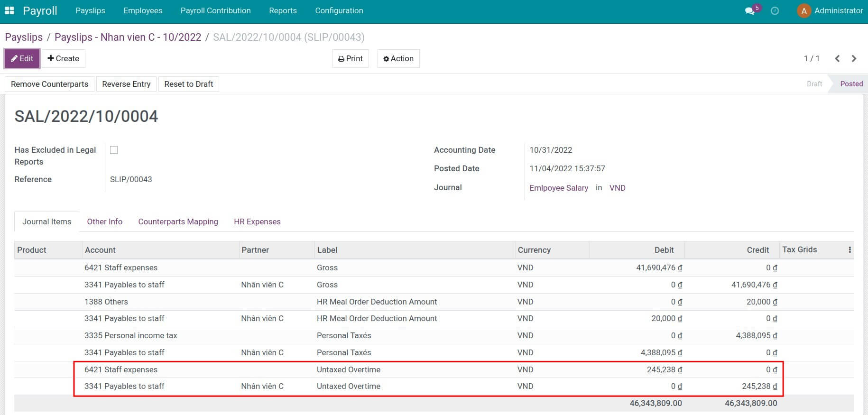Switch to the Other Info tab
Image resolution: width=868 pixels, height=415 pixels.
(x=104, y=221)
